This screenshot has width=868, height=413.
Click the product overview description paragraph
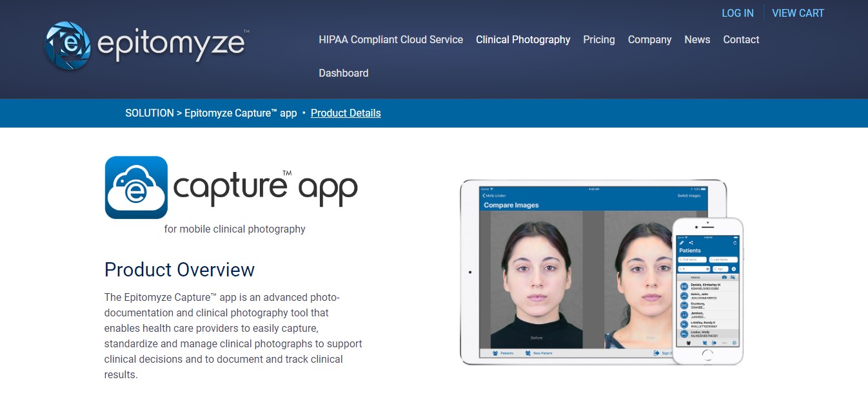coord(233,336)
